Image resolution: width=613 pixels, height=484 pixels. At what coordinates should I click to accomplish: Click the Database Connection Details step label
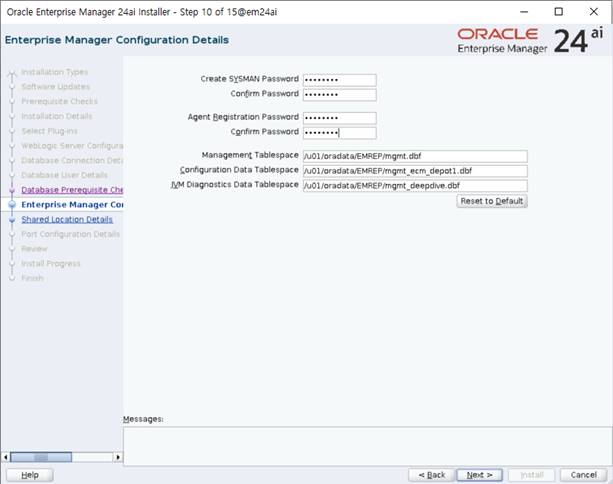click(72, 160)
